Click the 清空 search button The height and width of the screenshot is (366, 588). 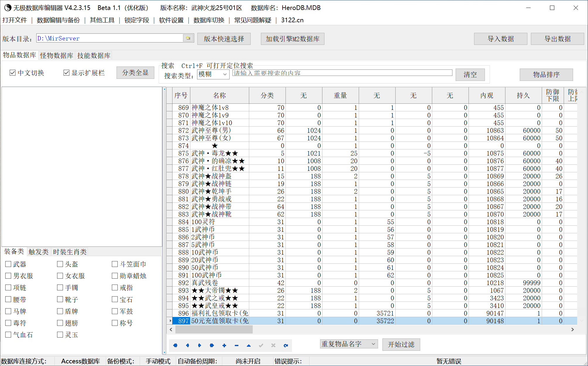coord(470,74)
